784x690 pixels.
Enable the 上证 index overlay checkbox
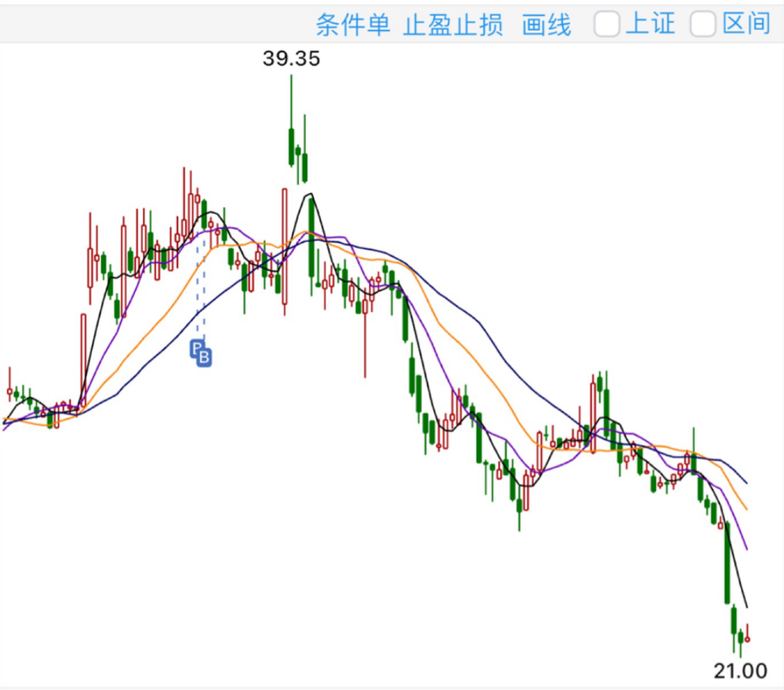click(607, 24)
